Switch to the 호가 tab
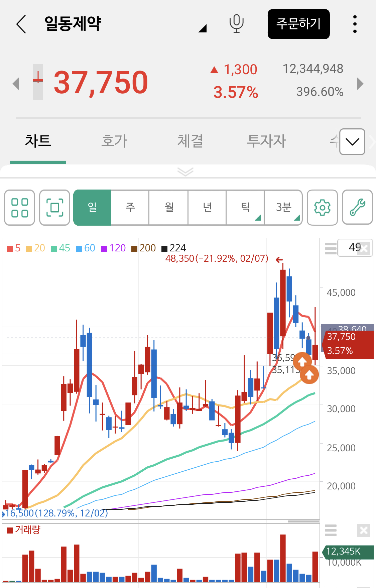The height and width of the screenshot is (588, 376). point(114,141)
